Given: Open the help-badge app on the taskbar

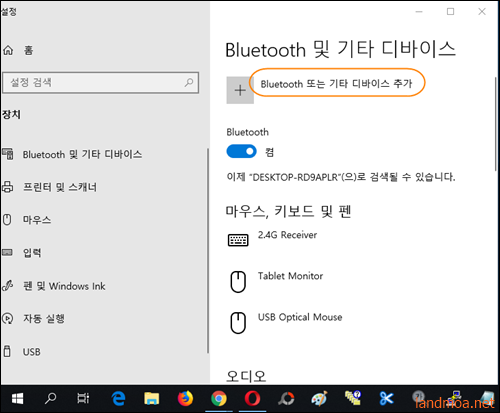Looking at the screenshot, I should (353, 397).
